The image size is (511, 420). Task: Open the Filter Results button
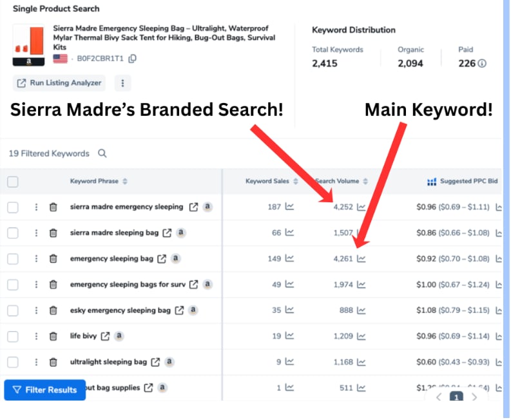point(45,390)
